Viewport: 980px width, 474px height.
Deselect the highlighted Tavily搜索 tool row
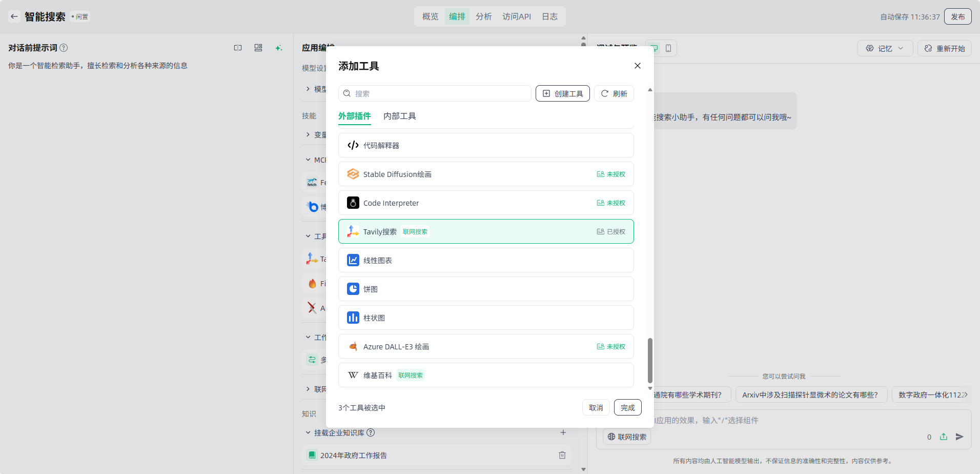pos(485,231)
